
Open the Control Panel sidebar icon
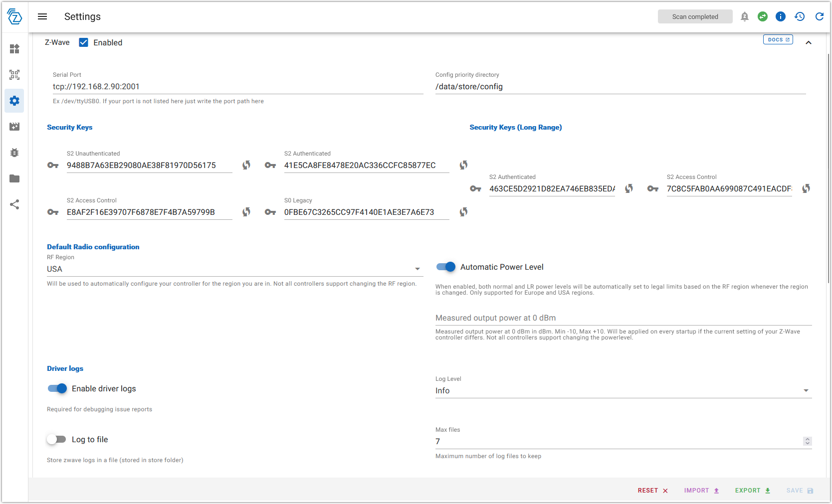(14, 49)
